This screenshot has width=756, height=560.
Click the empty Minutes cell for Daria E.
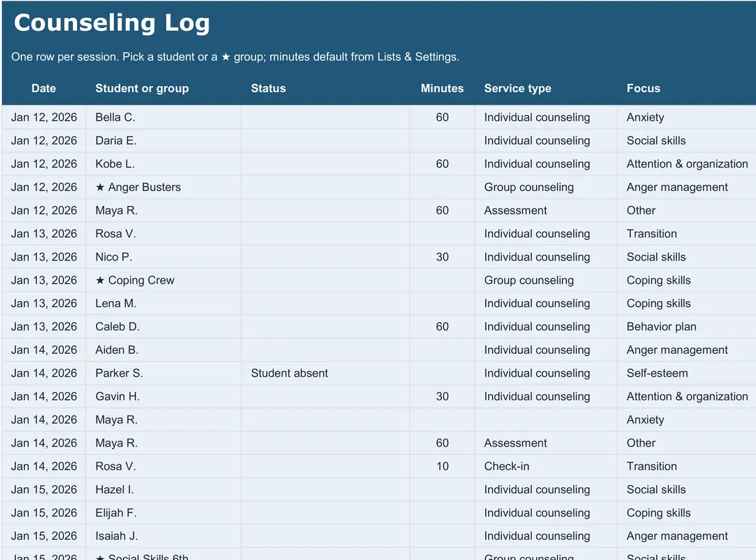tap(442, 140)
